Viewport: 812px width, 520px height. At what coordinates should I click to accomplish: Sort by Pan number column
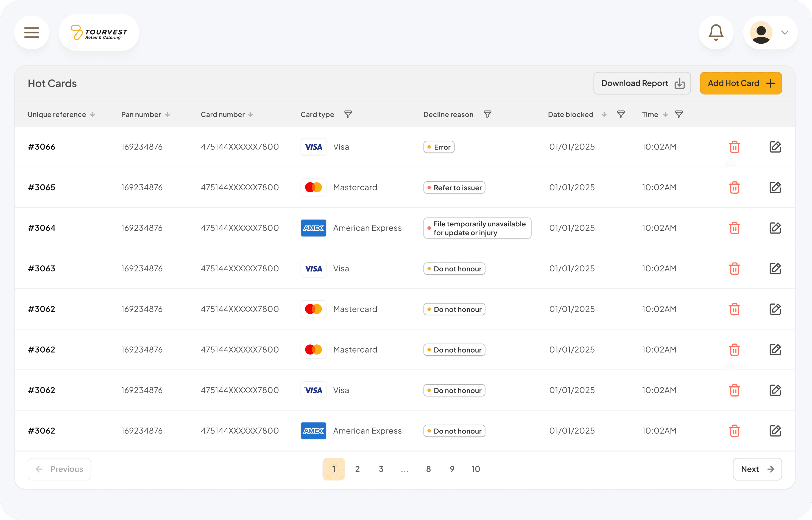tap(168, 114)
